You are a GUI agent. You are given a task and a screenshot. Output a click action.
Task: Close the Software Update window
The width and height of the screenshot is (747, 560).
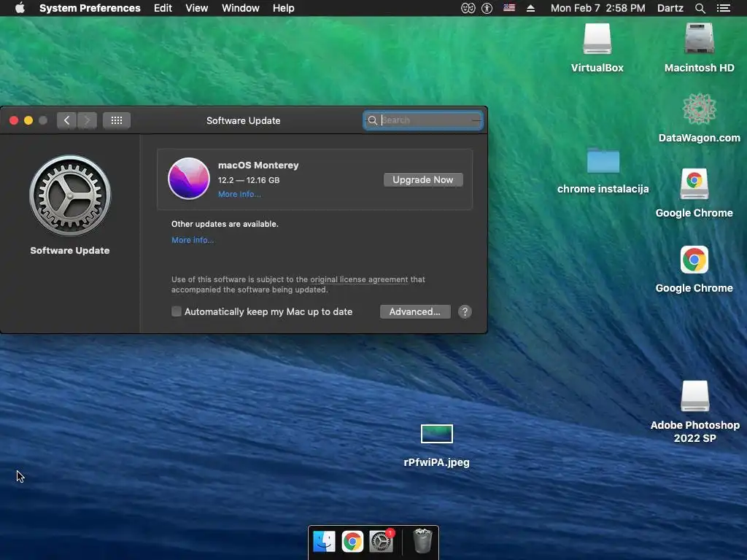(x=14, y=120)
